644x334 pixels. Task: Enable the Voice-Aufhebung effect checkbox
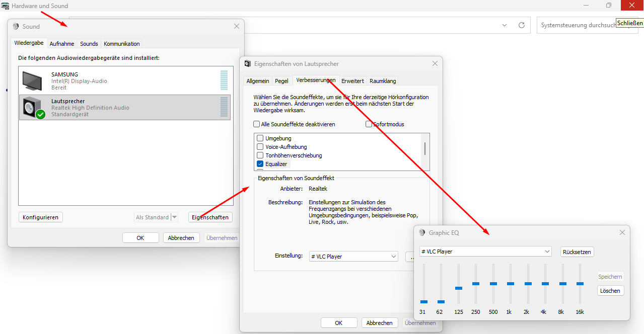260,147
